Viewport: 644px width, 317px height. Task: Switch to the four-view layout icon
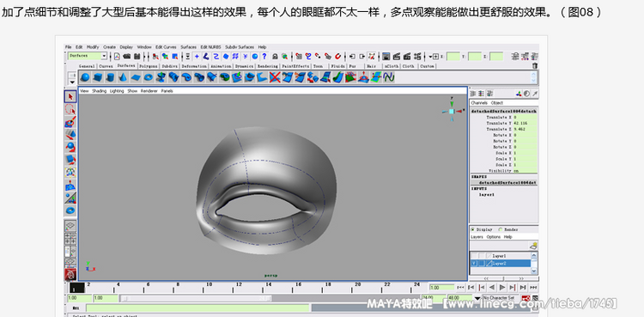[x=70, y=239]
